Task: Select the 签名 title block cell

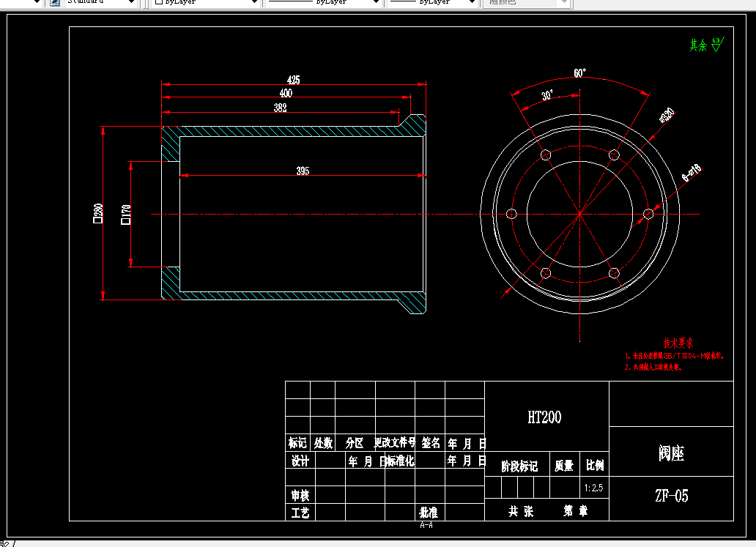Action: (431, 443)
